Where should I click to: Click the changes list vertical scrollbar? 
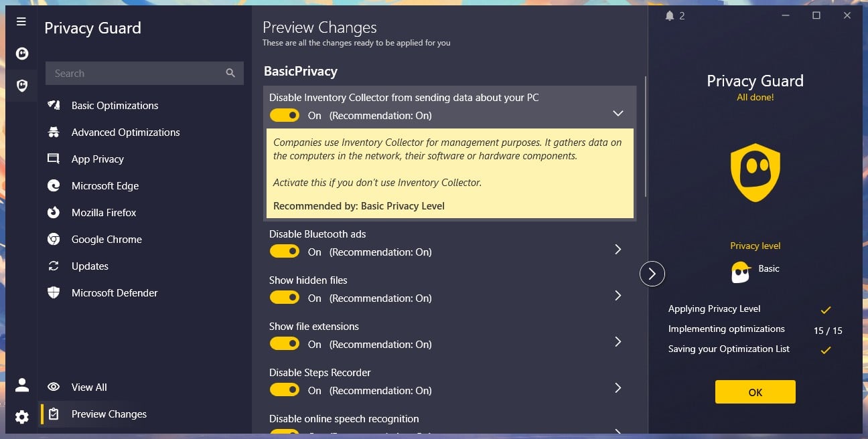[646, 136]
